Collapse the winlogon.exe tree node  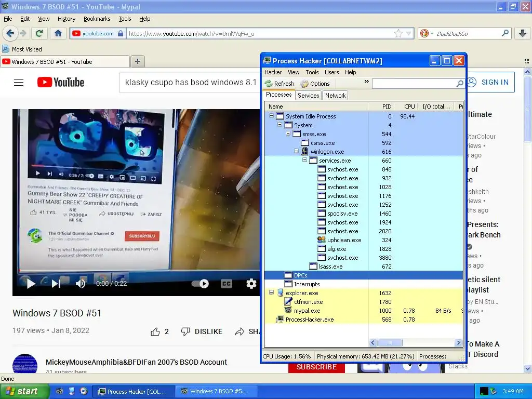tap(296, 151)
